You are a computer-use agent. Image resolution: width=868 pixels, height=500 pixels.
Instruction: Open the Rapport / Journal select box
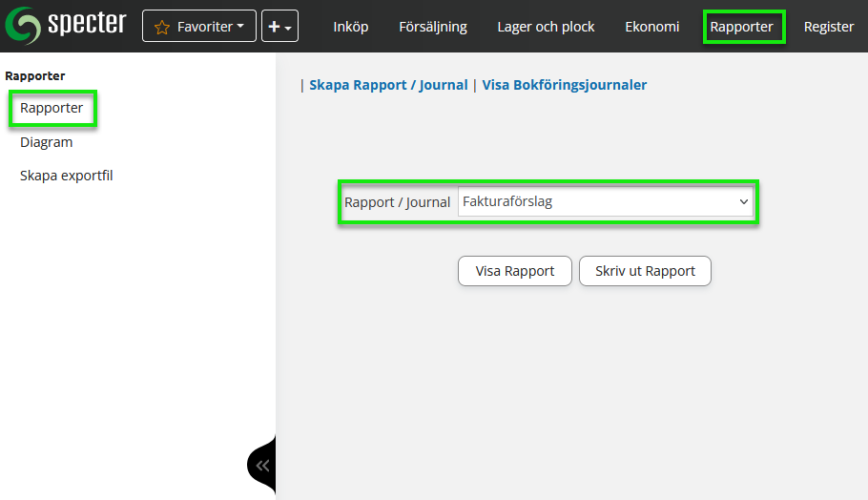605,202
